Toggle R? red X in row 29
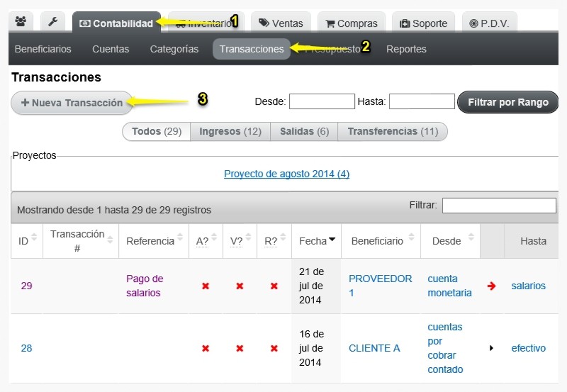 tap(274, 286)
